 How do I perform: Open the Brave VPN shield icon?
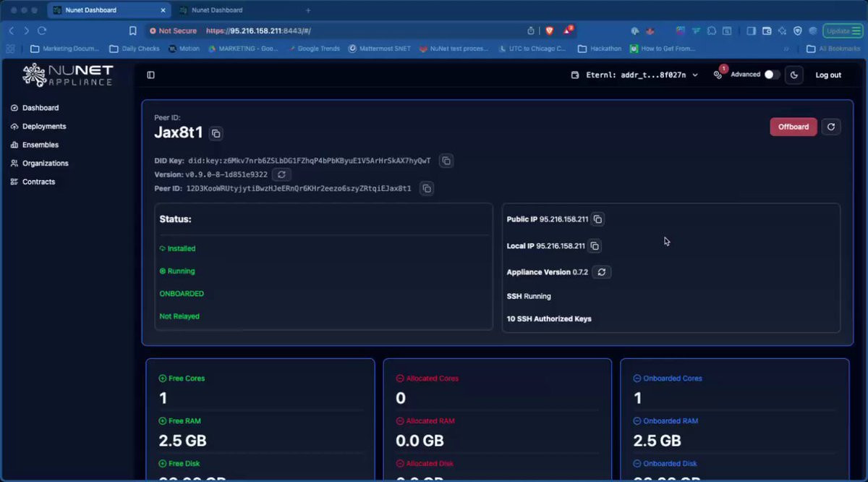pos(798,31)
